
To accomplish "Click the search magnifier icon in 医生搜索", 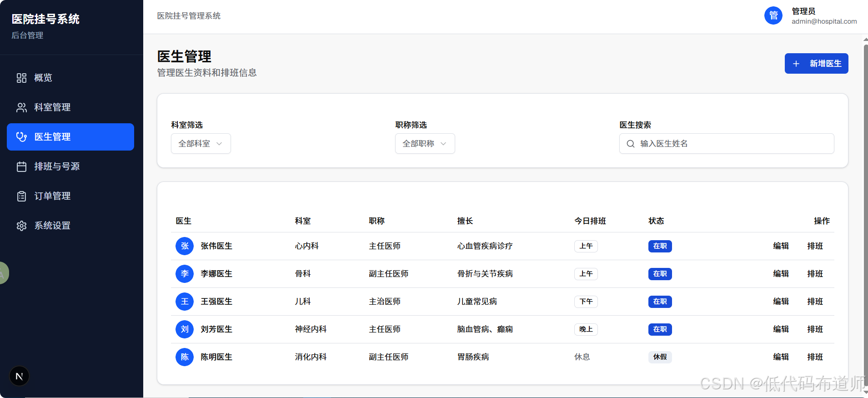I will (x=631, y=144).
